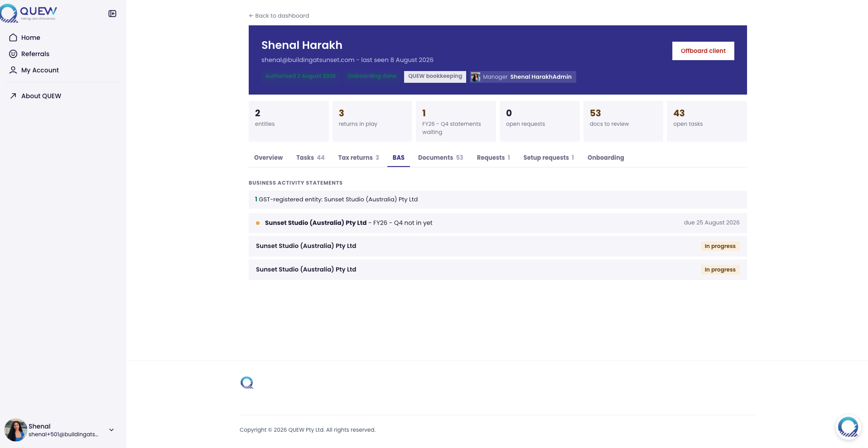
Task: Click the Authorised 2 August 2026 badge
Action: 300,76
